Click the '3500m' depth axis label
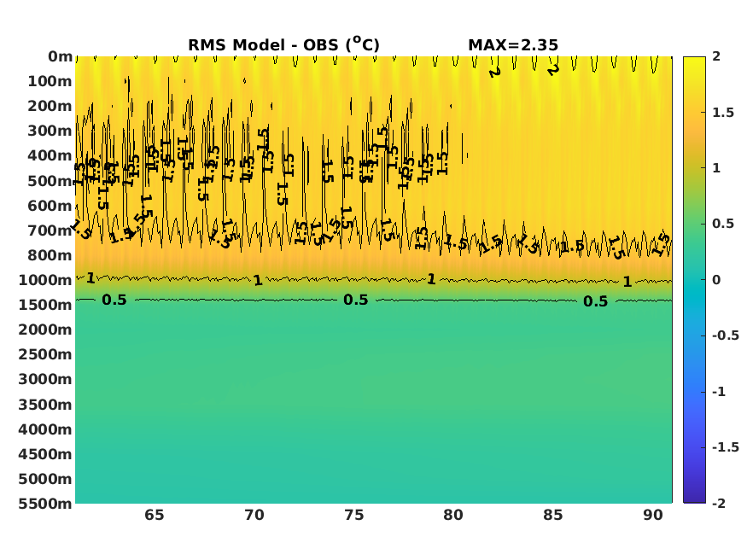 pos(45,405)
